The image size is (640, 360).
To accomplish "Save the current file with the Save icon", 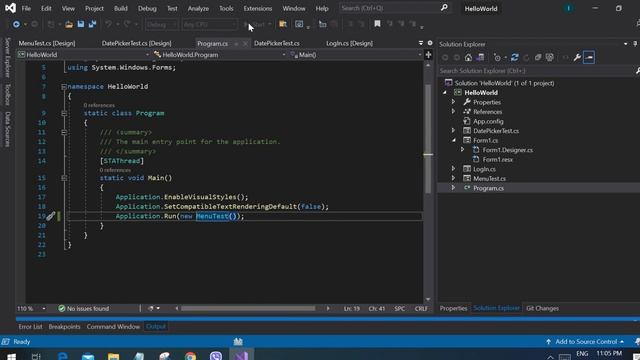I will click(x=81, y=24).
